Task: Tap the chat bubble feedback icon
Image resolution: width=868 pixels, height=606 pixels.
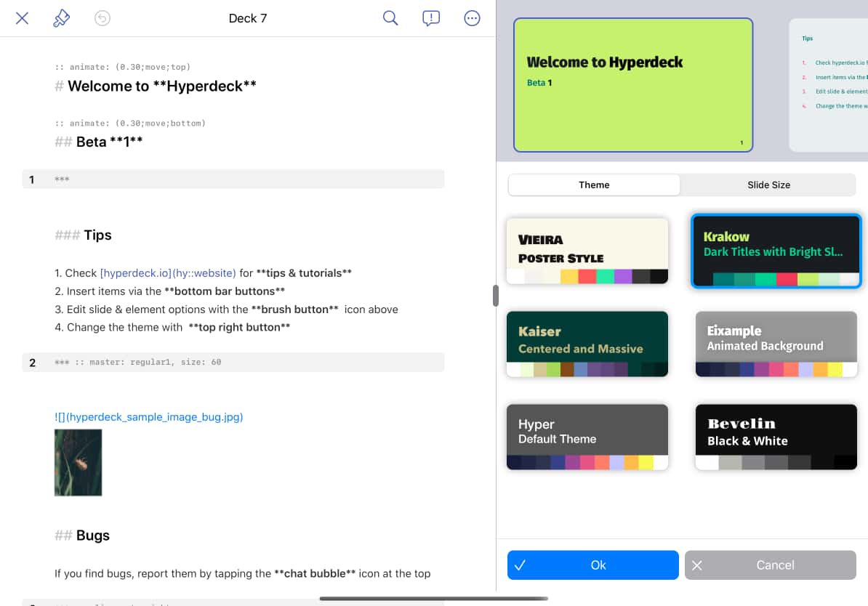Action: [x=430, y=18]
